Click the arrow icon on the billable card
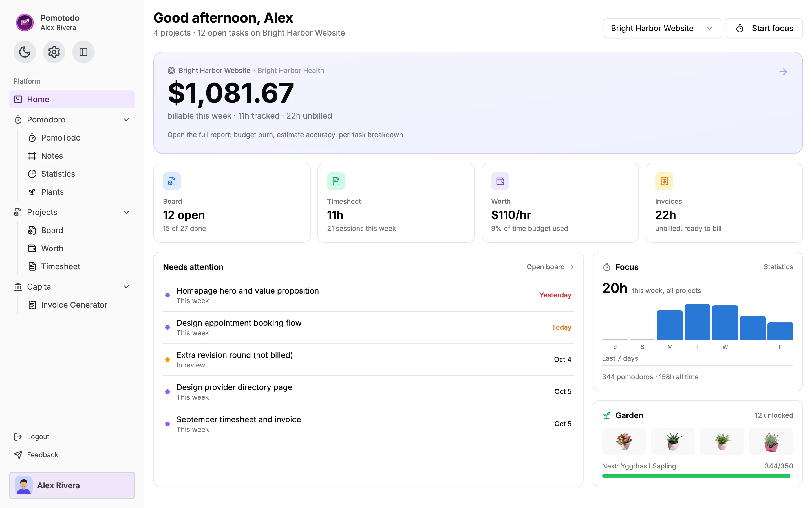The image size is (812, 508). click(783, 72)
